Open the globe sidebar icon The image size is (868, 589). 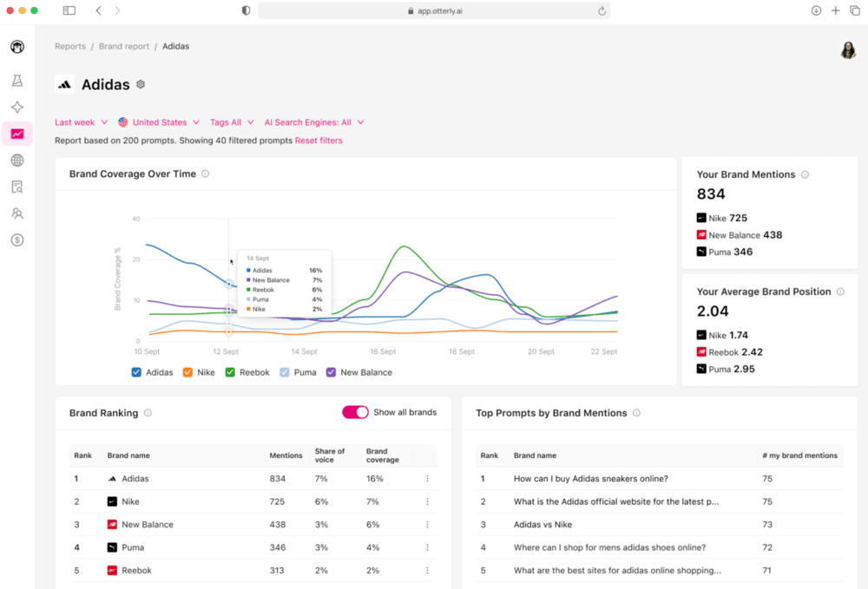[17, 160]
